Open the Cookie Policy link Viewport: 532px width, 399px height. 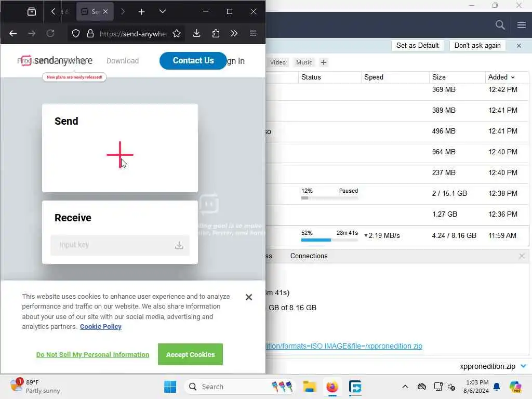pyautogui.click(x=101, y=326)
